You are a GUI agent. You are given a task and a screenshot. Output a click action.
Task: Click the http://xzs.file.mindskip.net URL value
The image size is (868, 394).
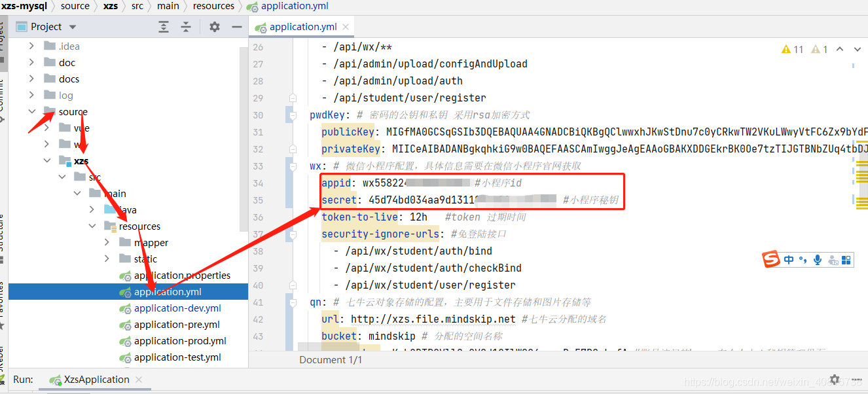tap(433, 319)
